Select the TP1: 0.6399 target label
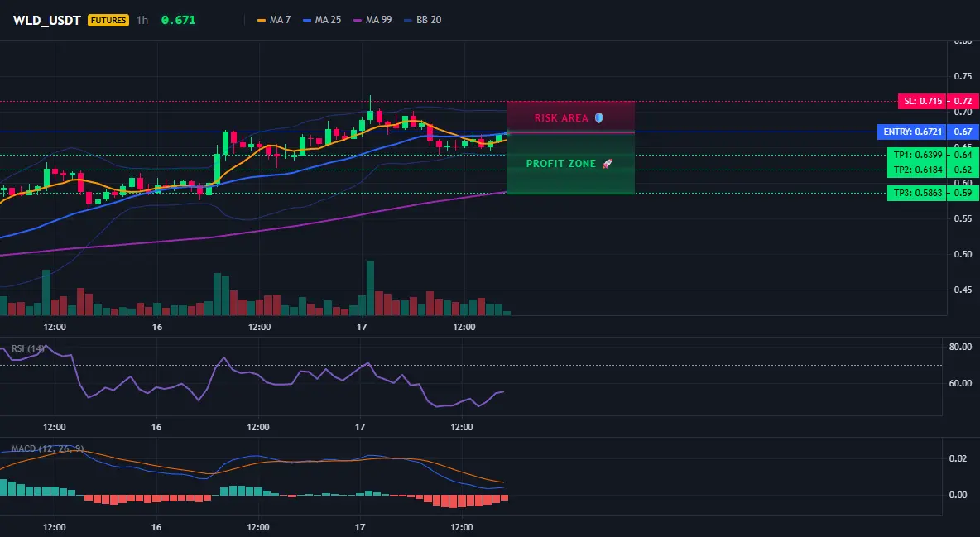Screen dimensions: 980x537 [917, 155]
